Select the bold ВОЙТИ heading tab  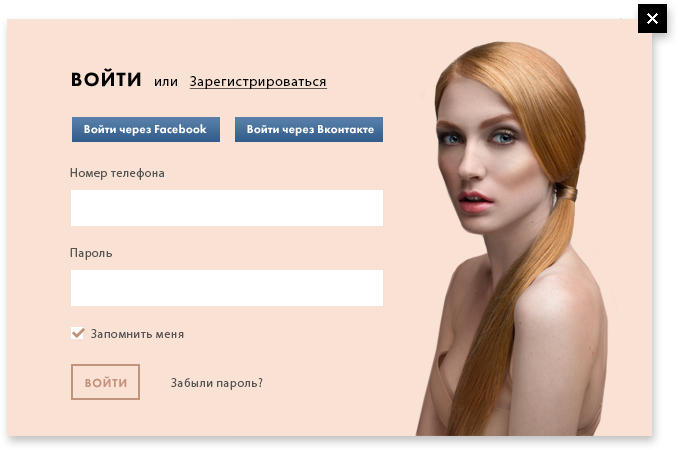106,80
